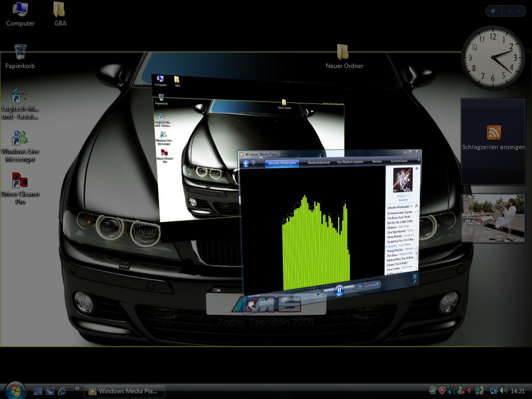This screenshot has height=399, width=532.
Task: Click the Internet Explorer quick launch icon
Action: coord(62,391)
